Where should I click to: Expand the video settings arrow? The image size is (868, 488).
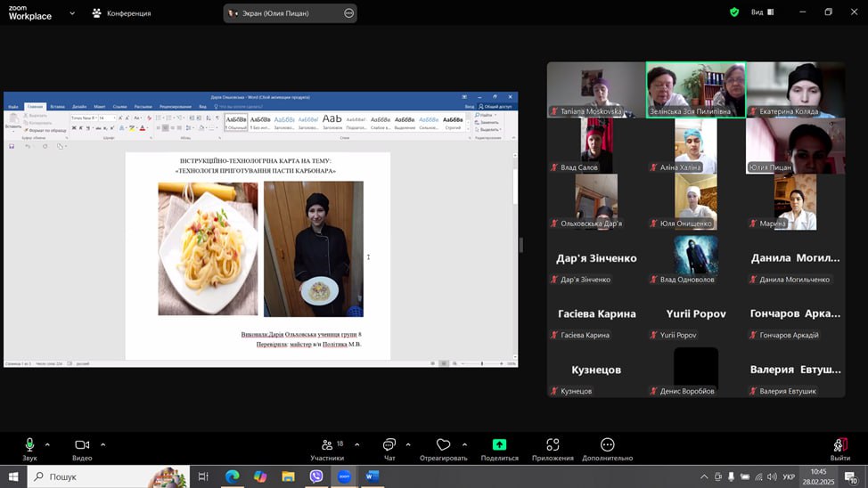coord(102,444)
